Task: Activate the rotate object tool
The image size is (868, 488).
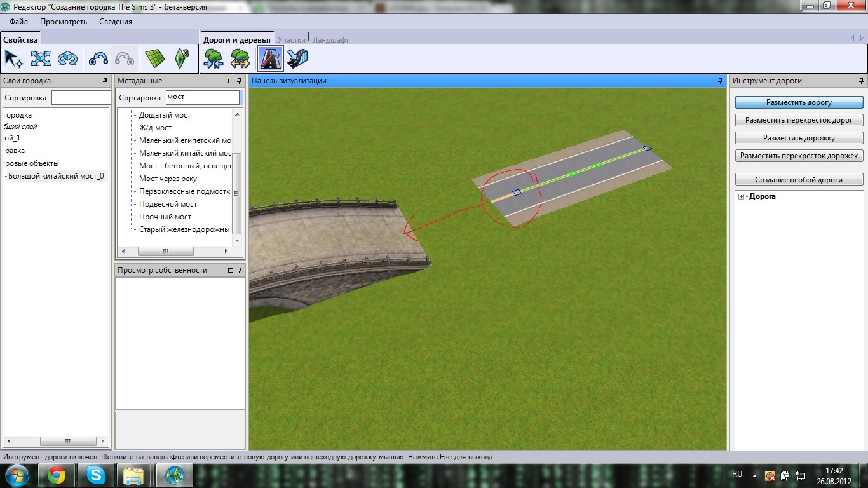Action: click(x=67, y=59)
